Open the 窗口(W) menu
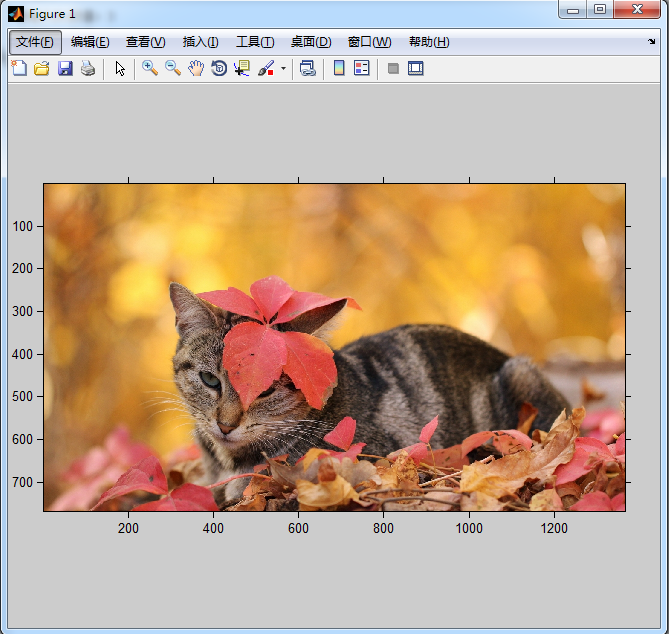The height and width of the screenshot is (634, 669). [x=369, y=42]
